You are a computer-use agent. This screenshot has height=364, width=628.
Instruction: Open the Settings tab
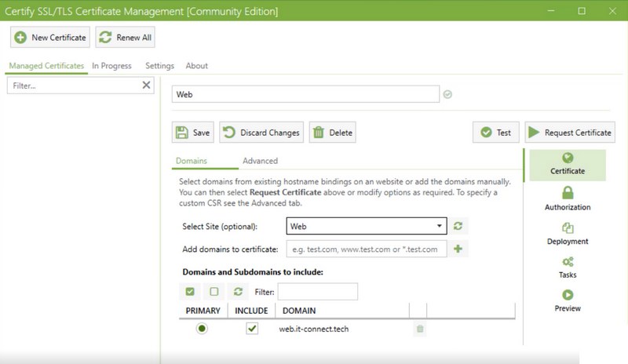159,66
